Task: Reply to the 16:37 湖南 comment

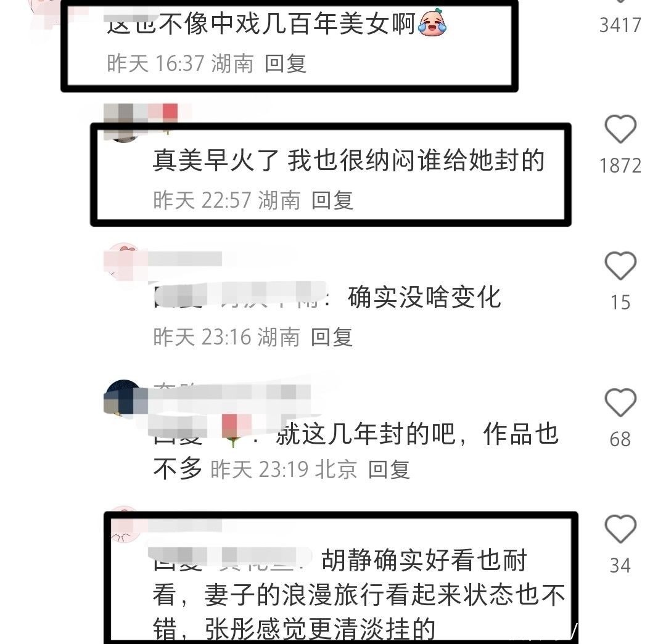Action: 285,63
